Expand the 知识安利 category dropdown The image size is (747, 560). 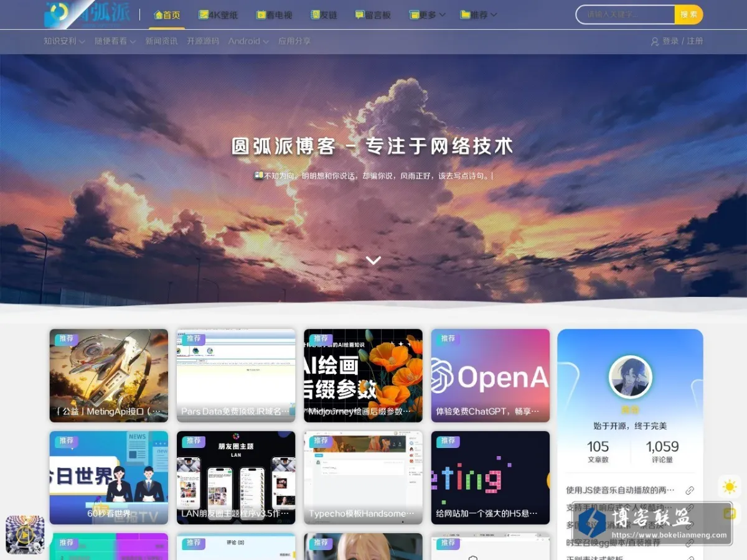[x=64, y=41]
